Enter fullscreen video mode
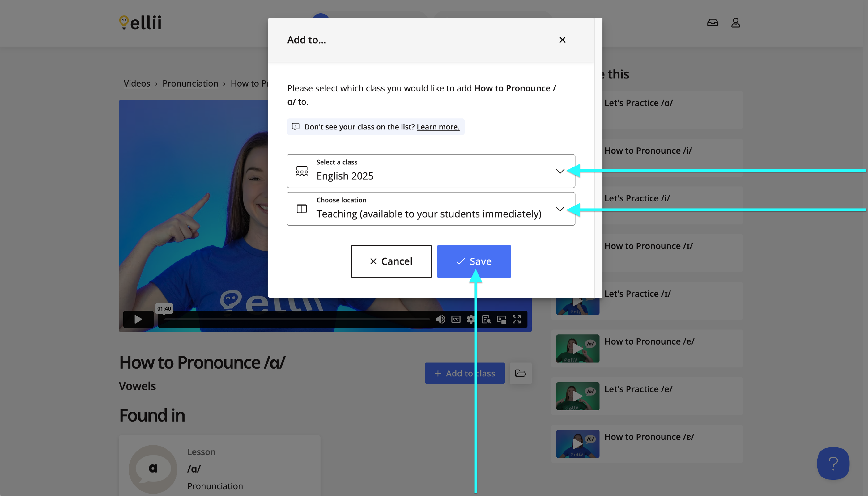868x496 pixels. [x=516, y=319]
